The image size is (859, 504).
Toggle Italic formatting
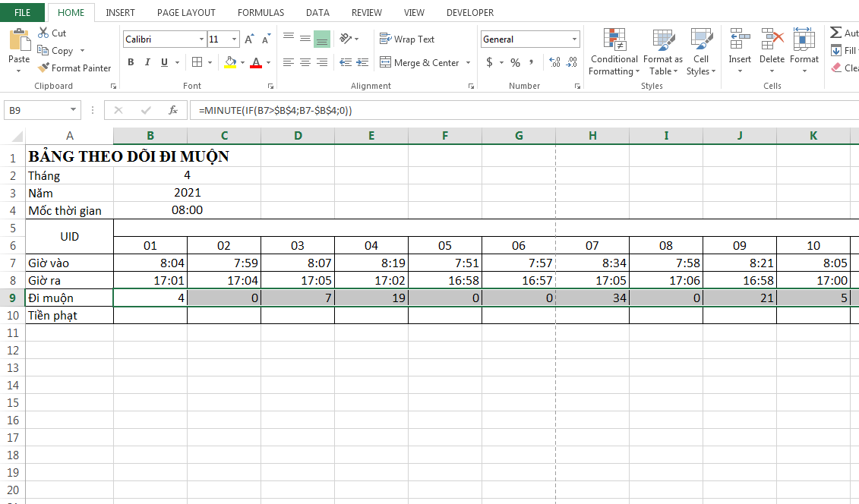point(147,62)
